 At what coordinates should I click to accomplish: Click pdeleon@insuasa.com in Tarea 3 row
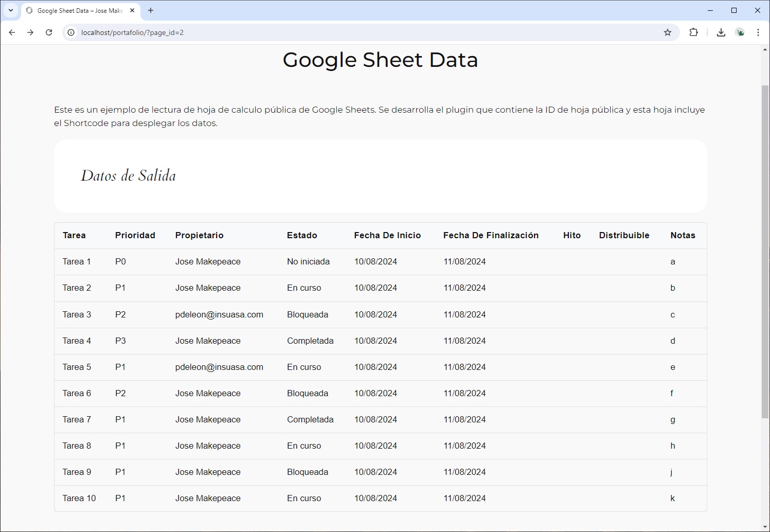point(219,314)
